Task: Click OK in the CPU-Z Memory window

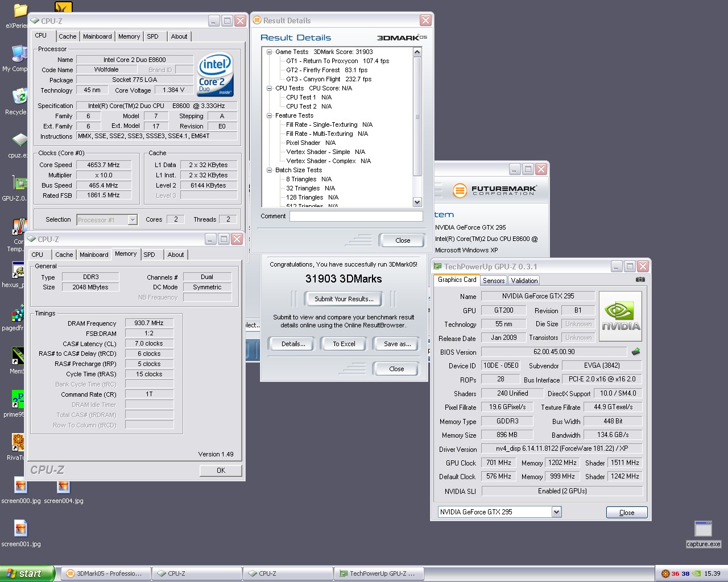Action: (221, 471)
